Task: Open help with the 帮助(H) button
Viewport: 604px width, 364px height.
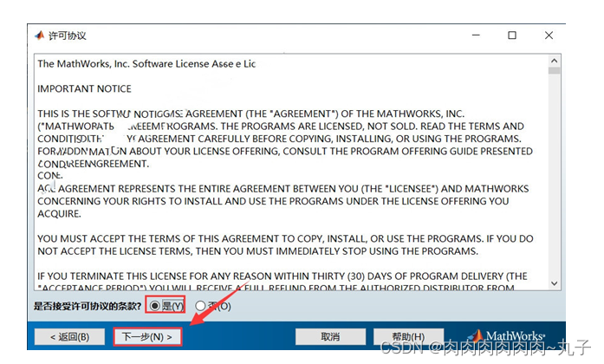Action: click(408, 337)
